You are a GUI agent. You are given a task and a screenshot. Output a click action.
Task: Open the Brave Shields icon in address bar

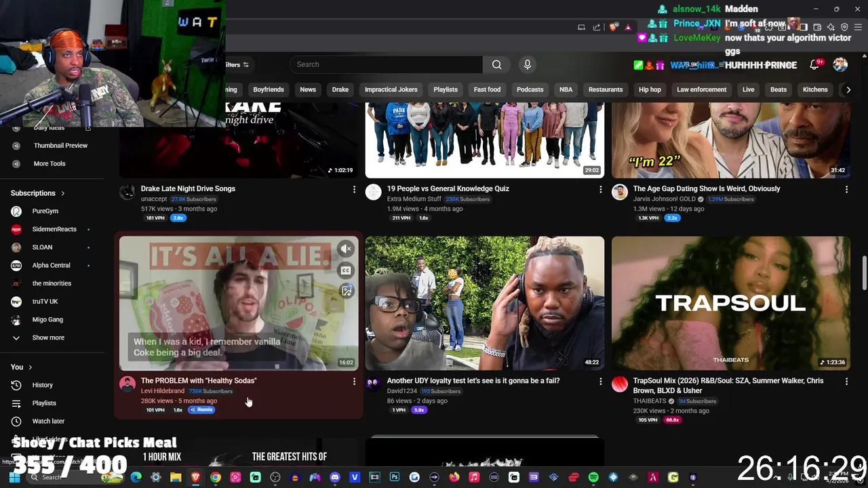click(614, 27)
